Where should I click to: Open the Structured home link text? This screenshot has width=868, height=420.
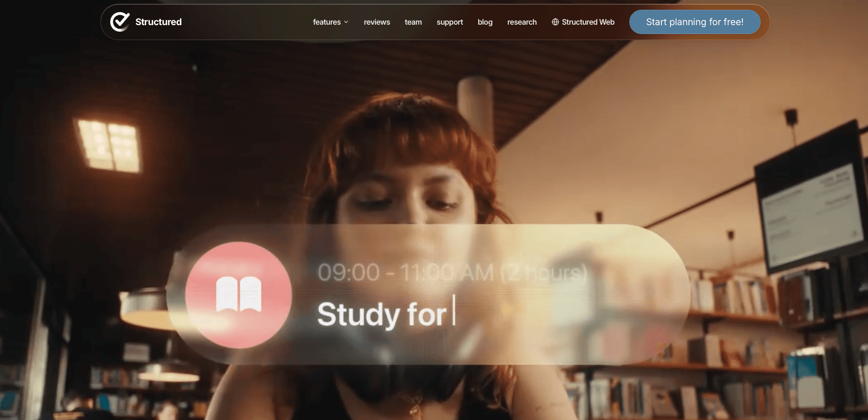158,22
